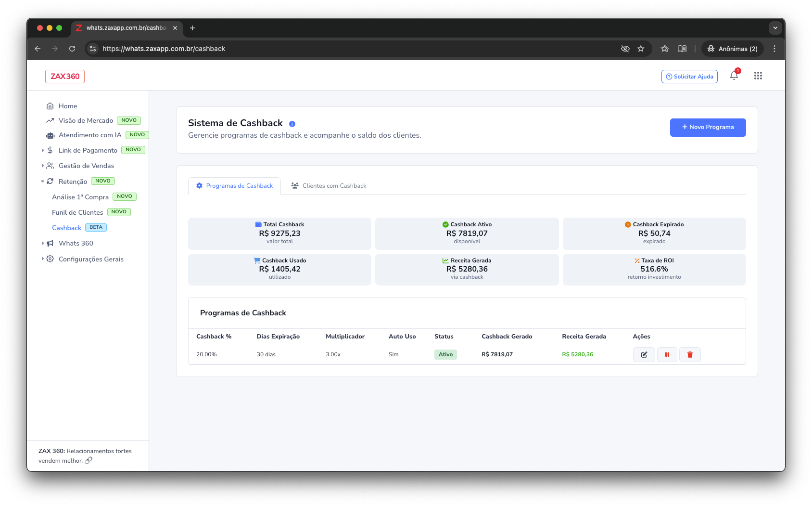Reload the page in browser

coord(72,49)
